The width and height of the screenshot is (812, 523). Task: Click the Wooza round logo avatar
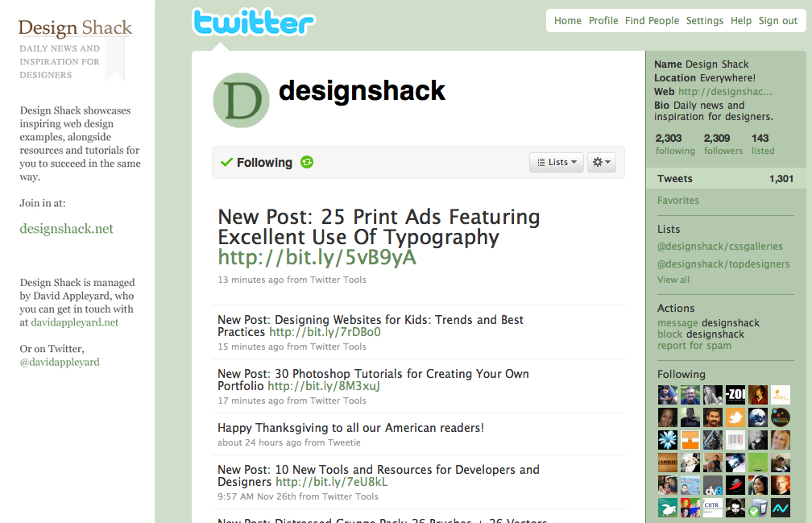(781, 417)
